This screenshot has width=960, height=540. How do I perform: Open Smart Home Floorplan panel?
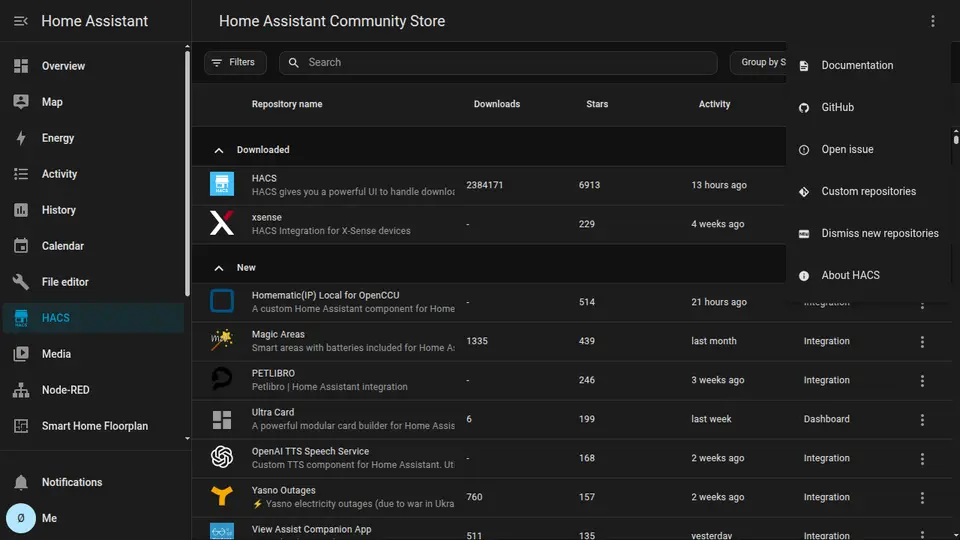pos(93,426)
